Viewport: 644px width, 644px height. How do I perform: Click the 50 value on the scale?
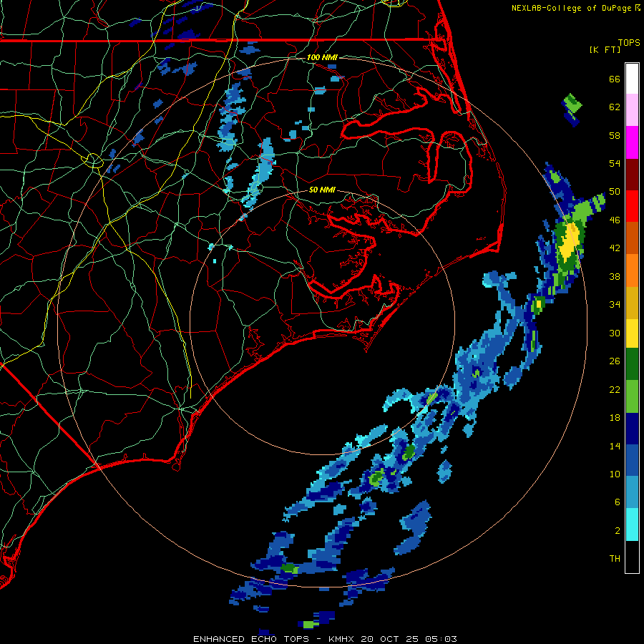pos(615,192)
